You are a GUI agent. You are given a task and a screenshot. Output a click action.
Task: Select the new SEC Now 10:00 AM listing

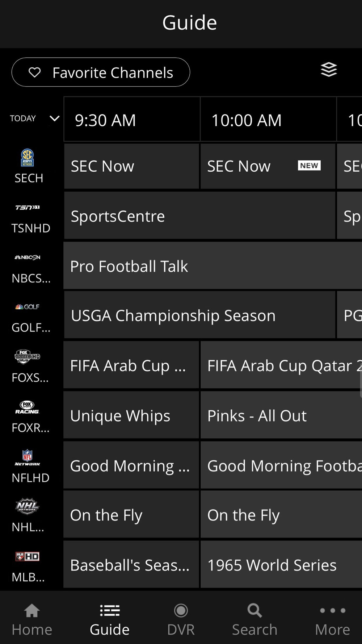(x=268, y=166)
